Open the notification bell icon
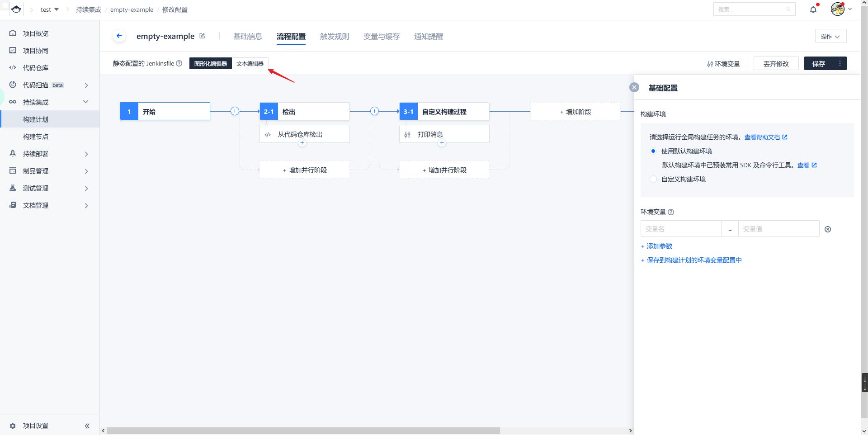 pos(813,9)
